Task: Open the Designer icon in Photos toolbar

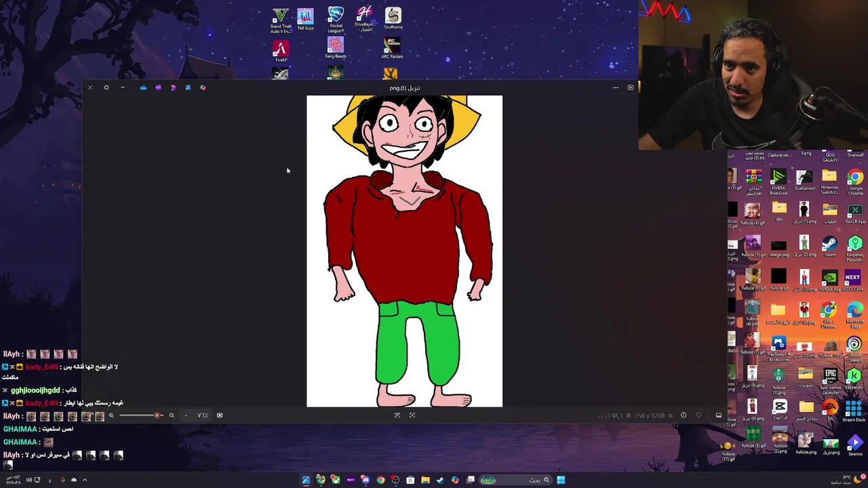Action: click(x=173, y=87)
